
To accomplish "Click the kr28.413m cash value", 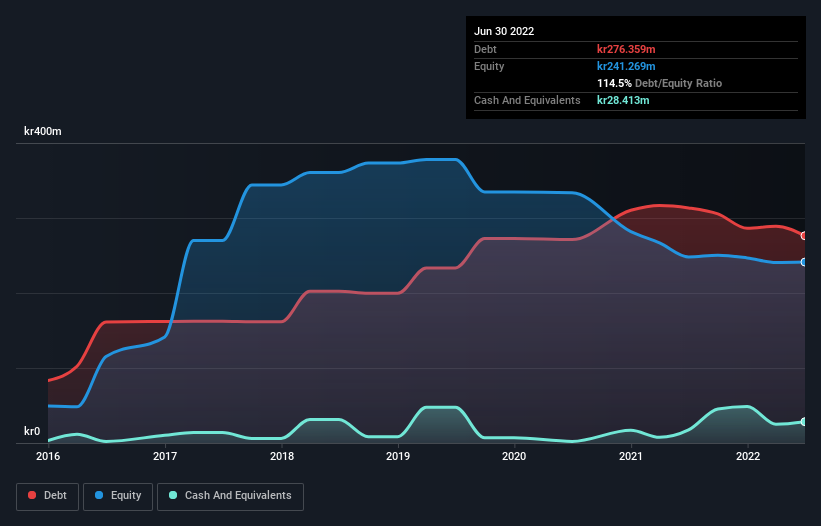I will coord(623,100).
